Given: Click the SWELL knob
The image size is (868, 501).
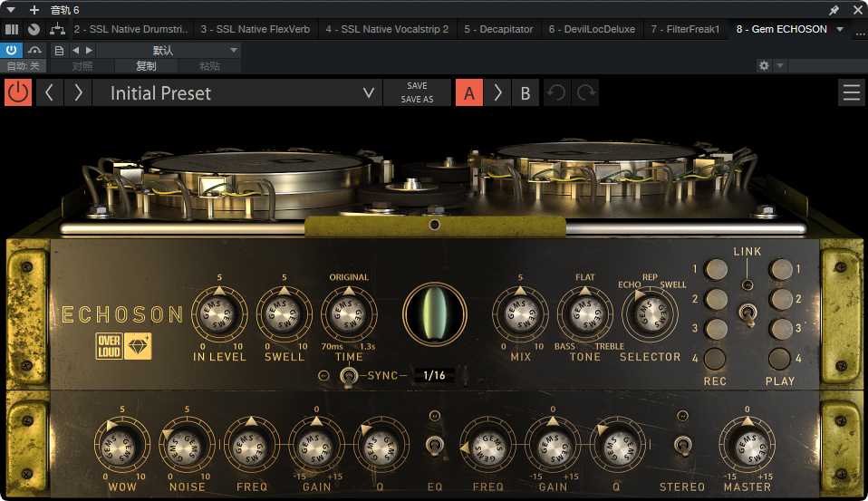Looking at the screenshot, I should [284, 313].
